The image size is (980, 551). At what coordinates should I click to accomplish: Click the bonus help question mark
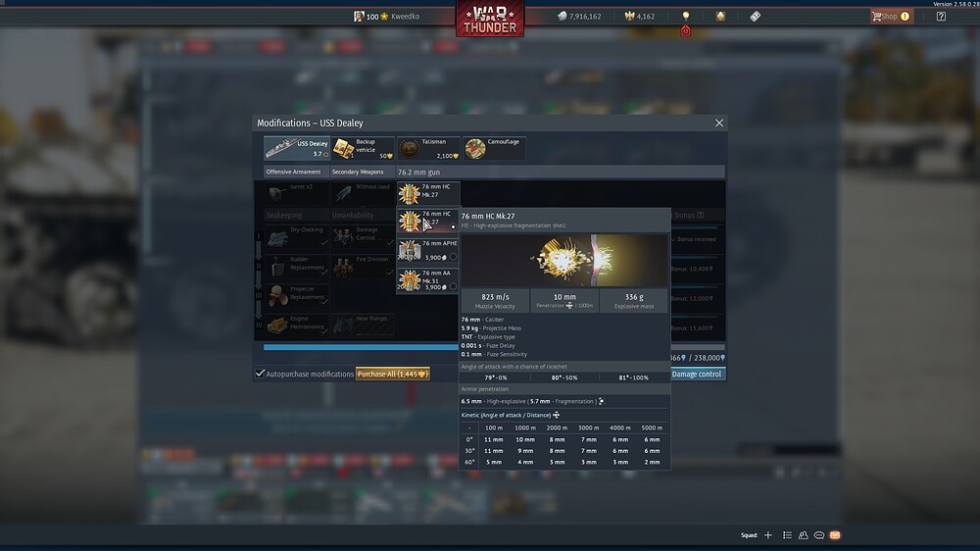[700, 215]
